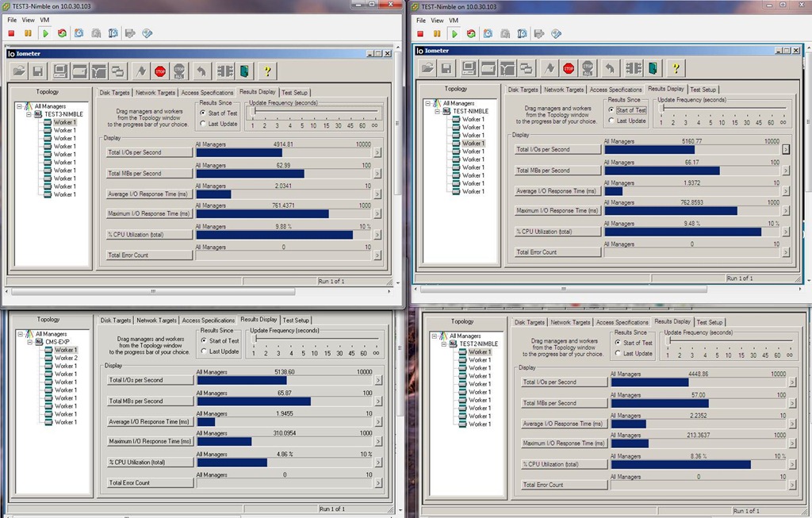Click the Stop All icon in TEST-Nimble Iometer
Viewport: 812px width, 518px height.
pyautogui.click(x=588, y=68)
